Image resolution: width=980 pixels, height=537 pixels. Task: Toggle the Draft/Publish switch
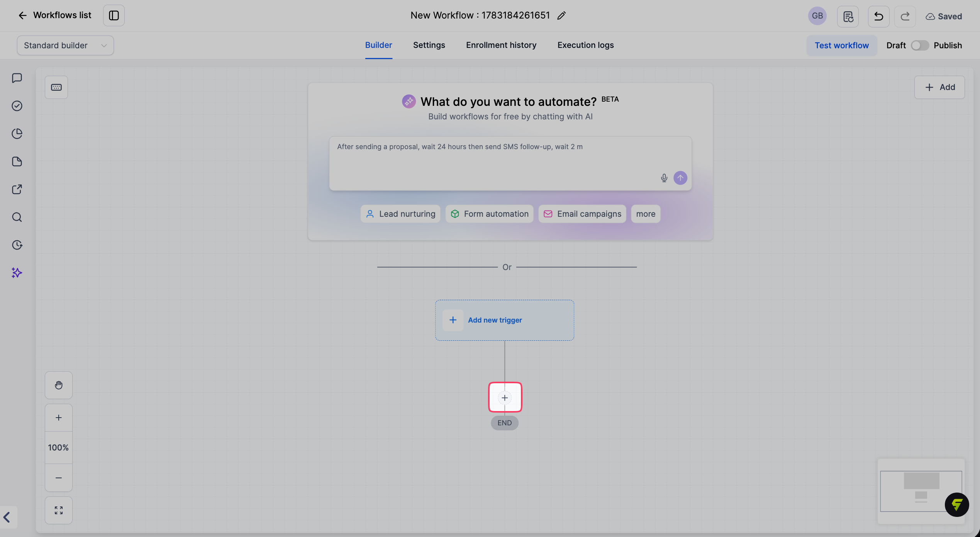[x=920, y=46]
